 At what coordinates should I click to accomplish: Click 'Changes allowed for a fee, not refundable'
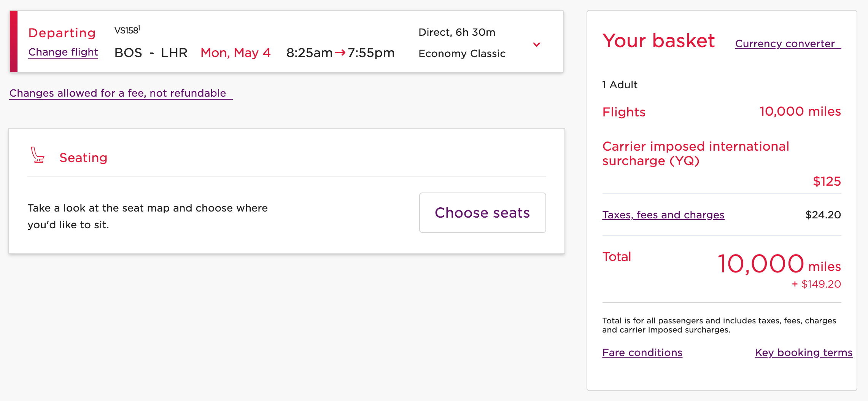tap(118, 93)
